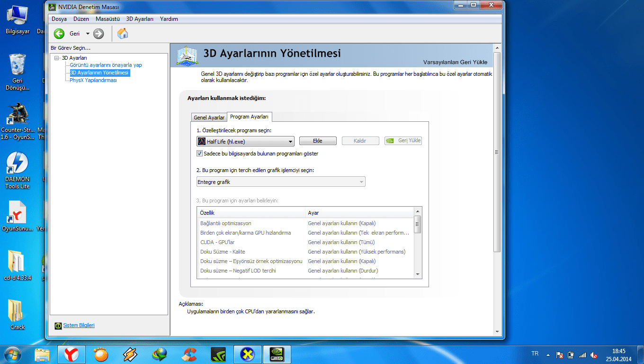
Task: Select 'PhysX Yapılandırması' tree item
Action: 93,80
